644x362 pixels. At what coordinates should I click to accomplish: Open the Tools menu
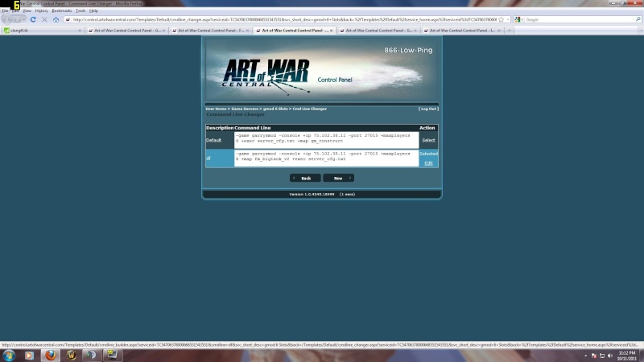(80, 10)
